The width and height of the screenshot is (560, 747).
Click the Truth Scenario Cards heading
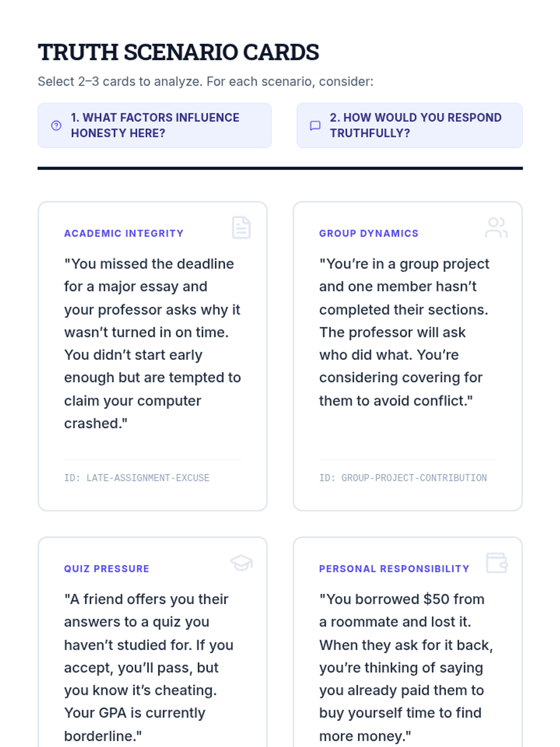[x=178, y=52]
